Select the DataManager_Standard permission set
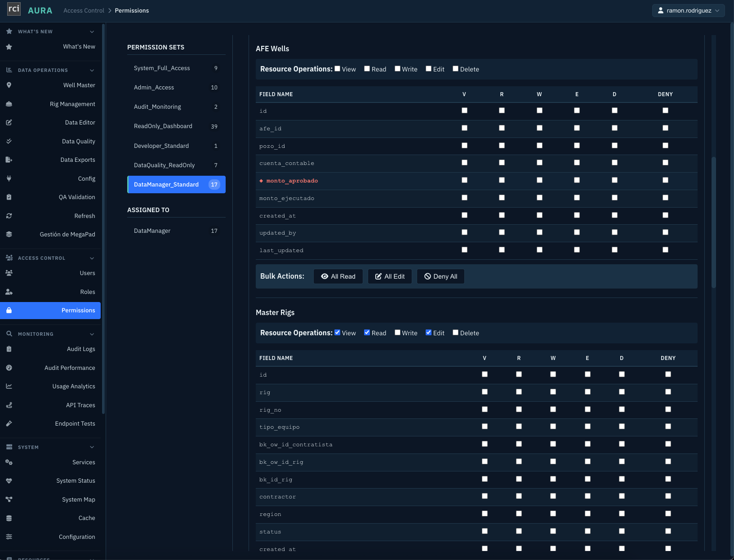The image size is (734, 560). (176, 185)
